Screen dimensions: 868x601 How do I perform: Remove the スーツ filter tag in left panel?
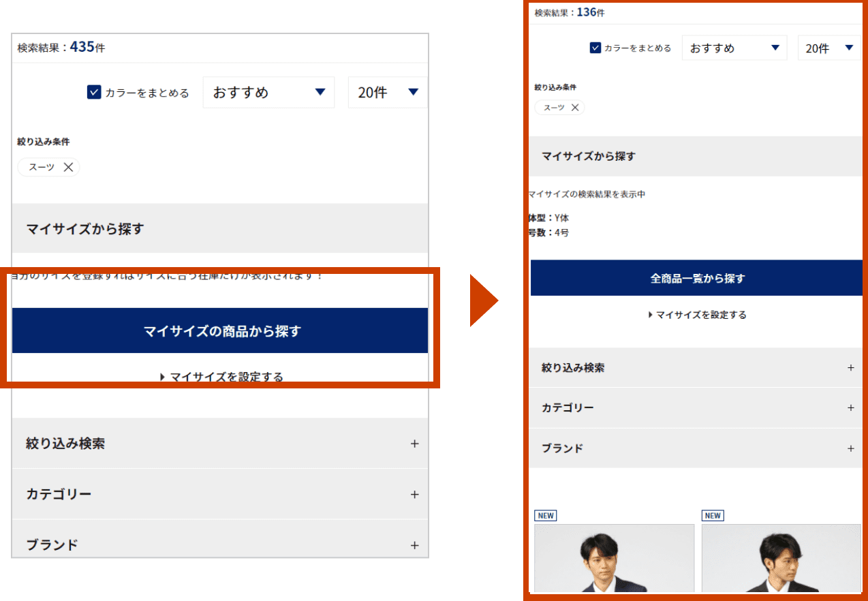tap(68, 167)
